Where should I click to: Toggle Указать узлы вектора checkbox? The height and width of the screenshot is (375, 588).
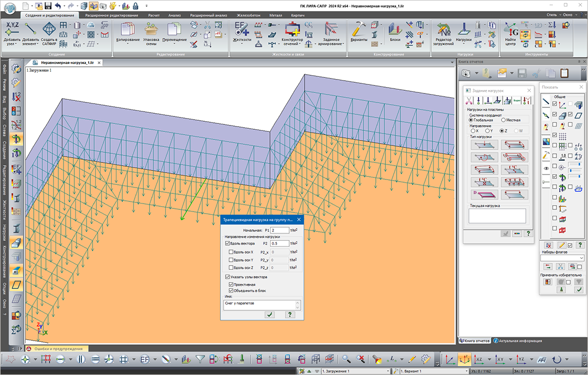tap(227, 277)
